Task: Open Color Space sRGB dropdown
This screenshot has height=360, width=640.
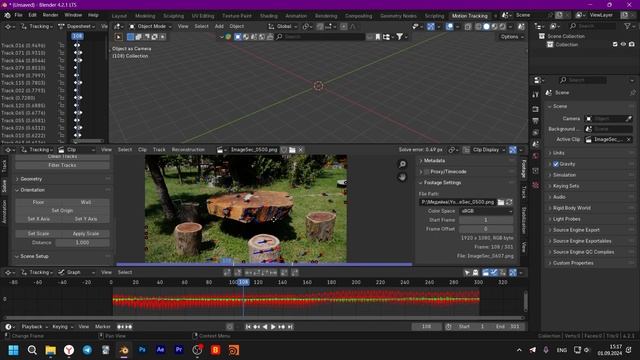Action: pos(486,211)
